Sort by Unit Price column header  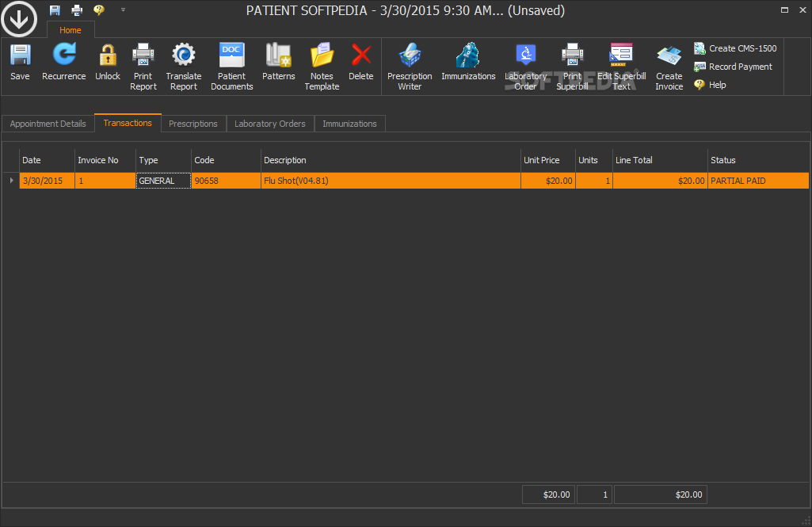point(548,160)
